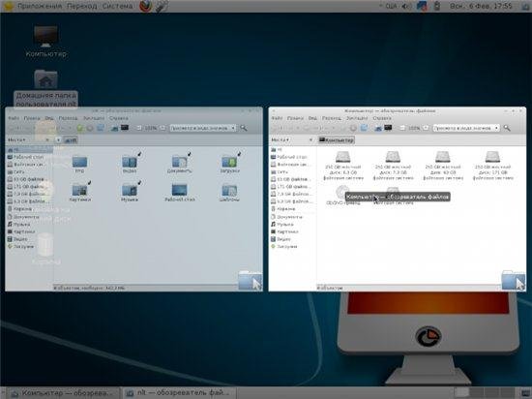Open the Шаблоны folder in nlt window
Viewport: 532px width, 399px height.
229,193
